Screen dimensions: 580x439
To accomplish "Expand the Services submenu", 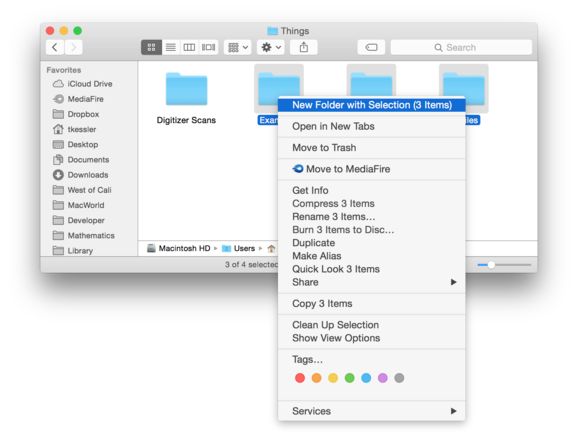I will [371, 411].
